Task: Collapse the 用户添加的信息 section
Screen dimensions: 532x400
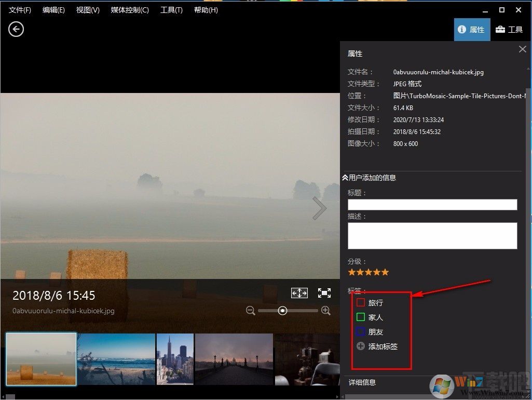Action: [369, 178]
